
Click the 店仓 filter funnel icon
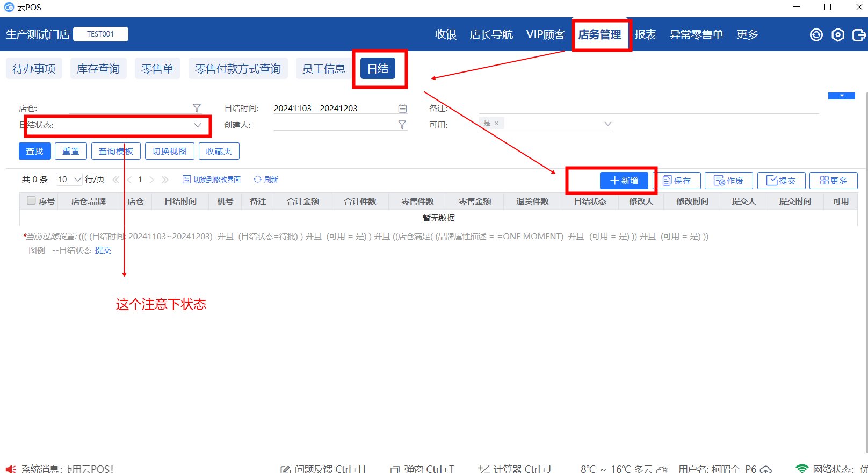tap(197, 108)
